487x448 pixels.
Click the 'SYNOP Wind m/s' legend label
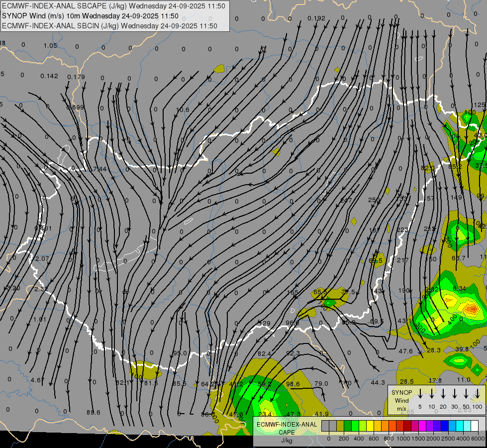click(401, 400)
